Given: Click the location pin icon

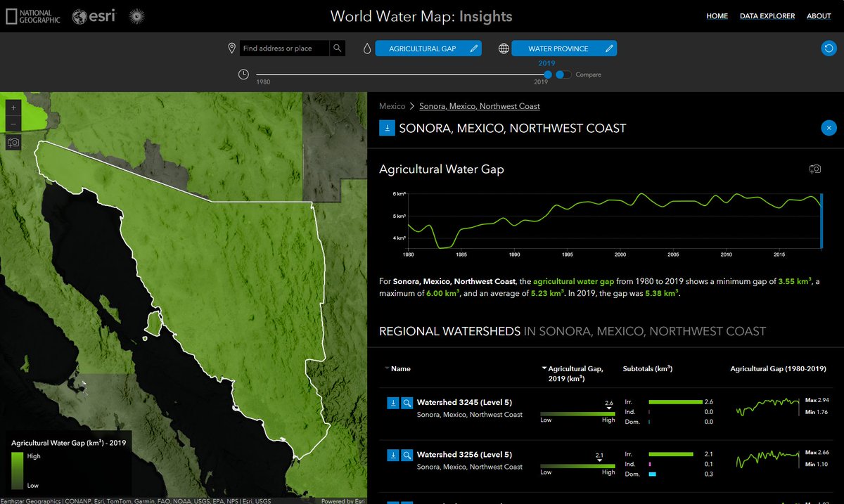Looking at the screenshot, I should tap(231, 48).
